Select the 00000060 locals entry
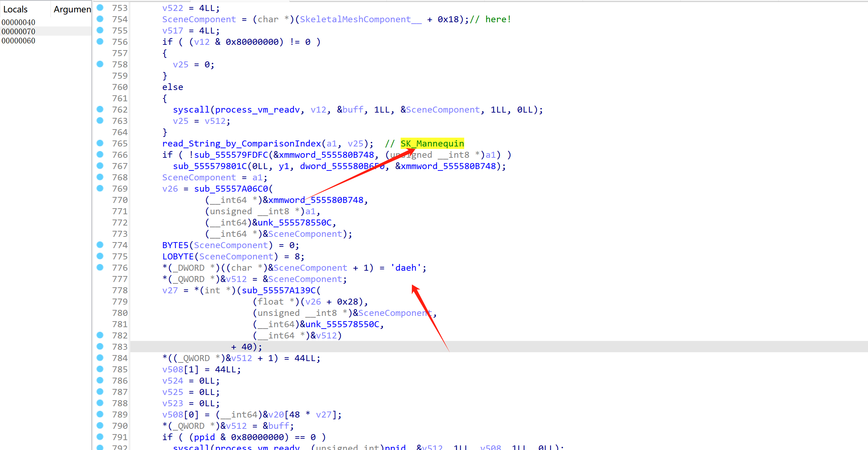 click(18, 41)
